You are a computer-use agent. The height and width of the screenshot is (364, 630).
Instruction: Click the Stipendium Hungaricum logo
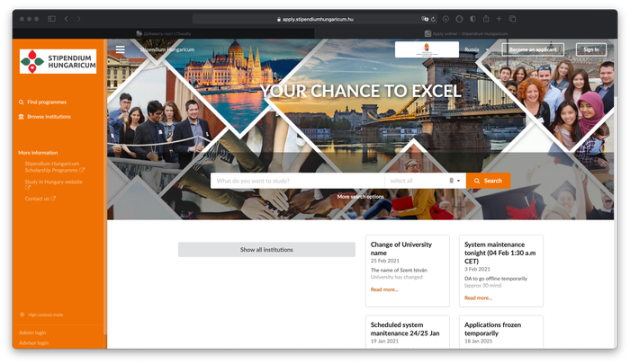coord(58,61)
